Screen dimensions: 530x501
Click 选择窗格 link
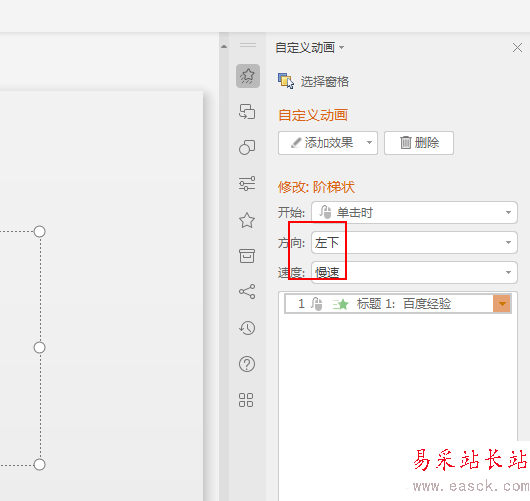(325, 81)
